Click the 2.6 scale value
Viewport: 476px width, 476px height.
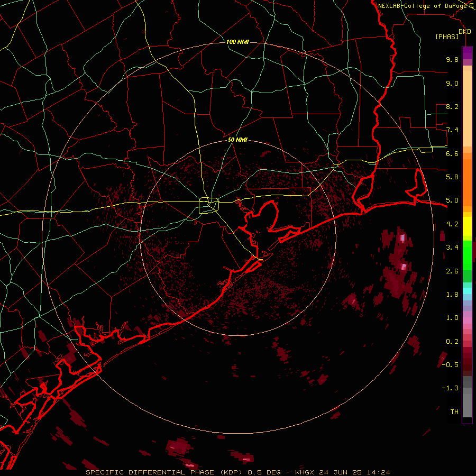pyautogui.click(x=452, y=271)
